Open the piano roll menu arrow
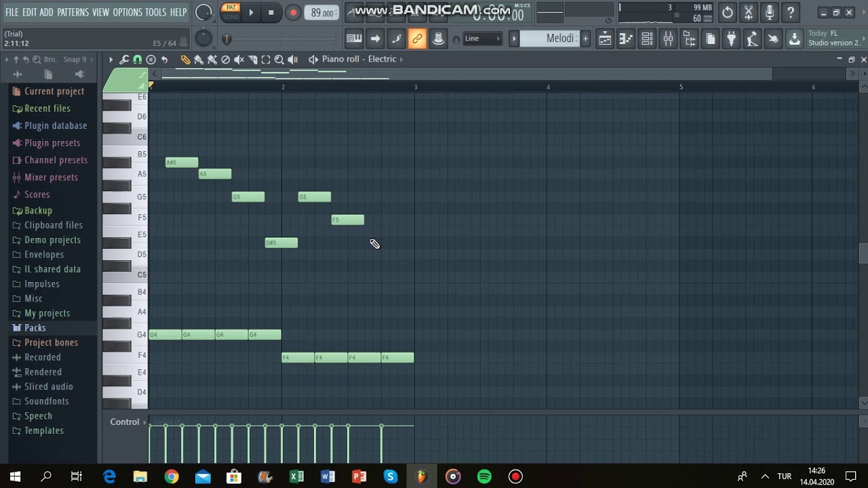Viewport: 868px width, 488px height. point(111,60)
